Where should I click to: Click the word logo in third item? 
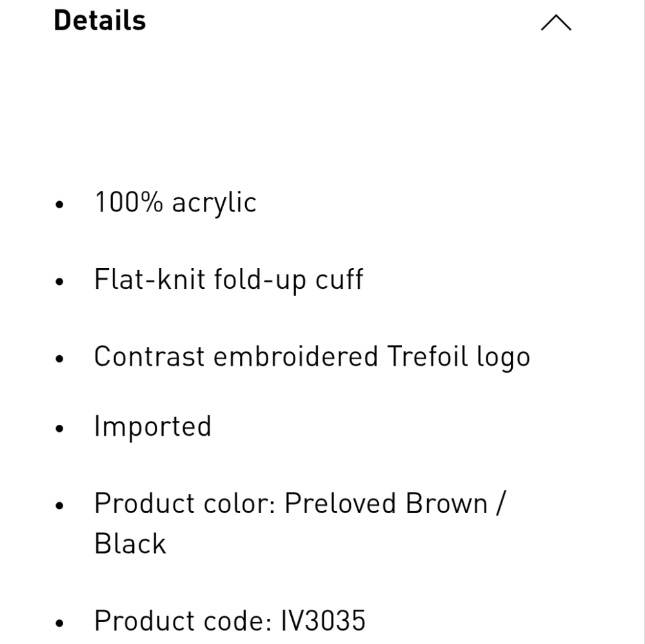504,357
